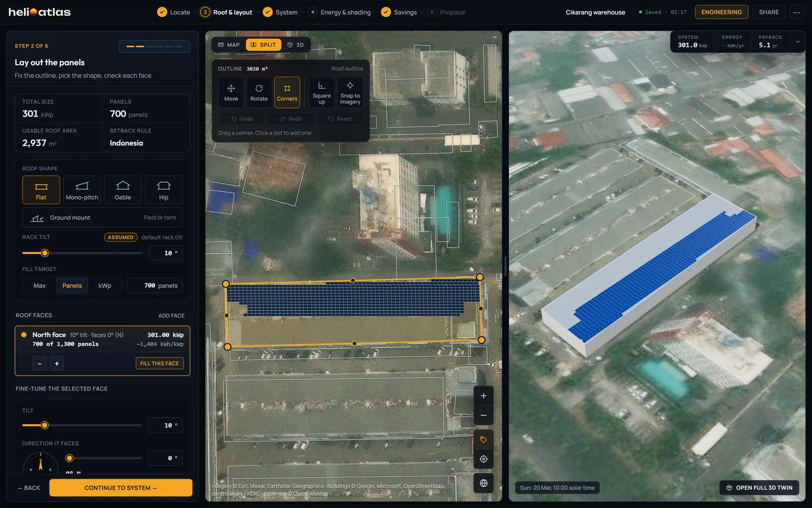The height and width of the screenshot is (508, 812).
Task: Click Fill This Face button
Action: 159,363
